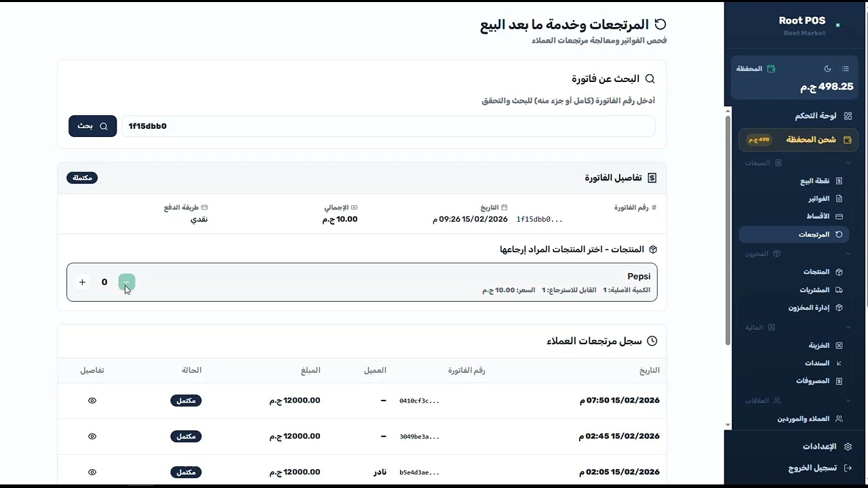The height and width of the screenshot is (488, 868).
Task: Click the المبلغ column header
Action: (311, 370)
